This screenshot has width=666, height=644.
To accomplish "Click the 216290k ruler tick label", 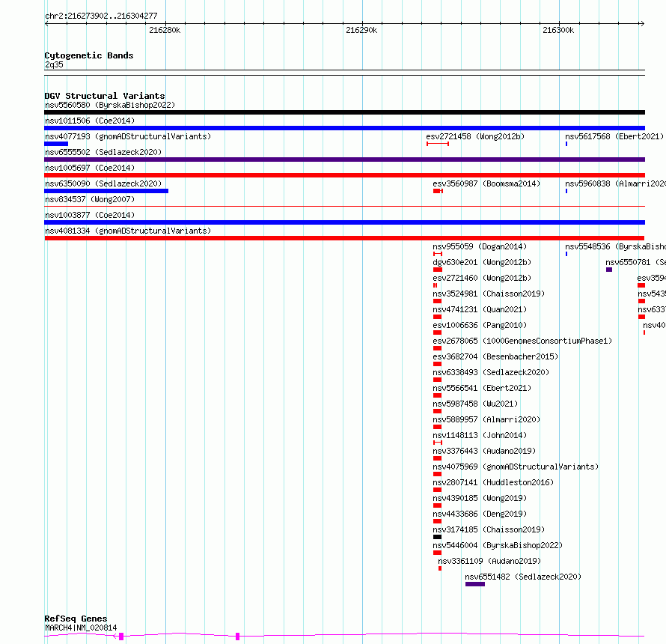I will [x=361, y=30].
